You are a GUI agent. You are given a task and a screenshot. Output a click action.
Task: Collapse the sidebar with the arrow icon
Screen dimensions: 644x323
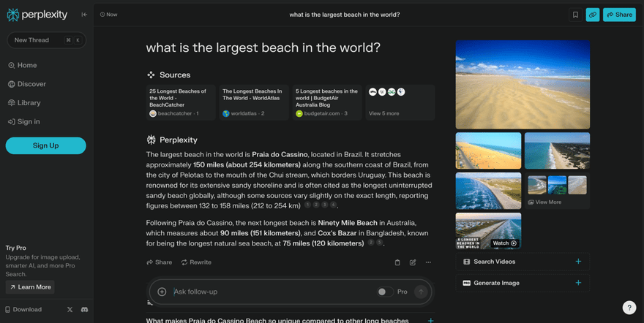tap(84, 15)
